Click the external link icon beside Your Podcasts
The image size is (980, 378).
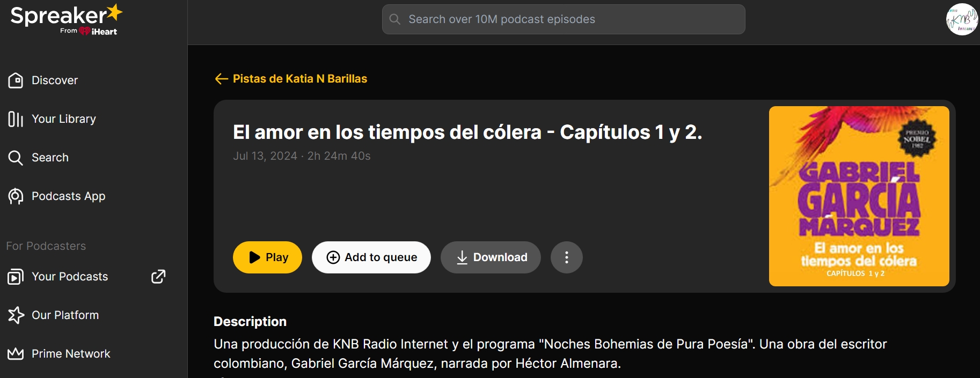tap(158, 277)
